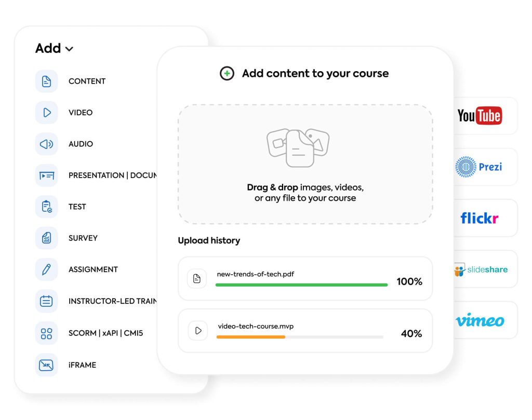This screenshot has width=532, height=420.
Task: Choose the Presentation icon in Add list
Action: pos(47,176)
